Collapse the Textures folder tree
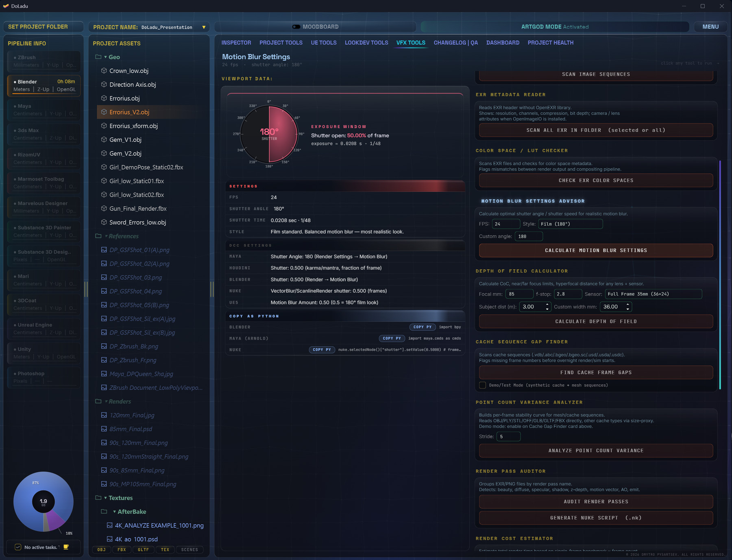732x560 pixels. pos(105,498)
